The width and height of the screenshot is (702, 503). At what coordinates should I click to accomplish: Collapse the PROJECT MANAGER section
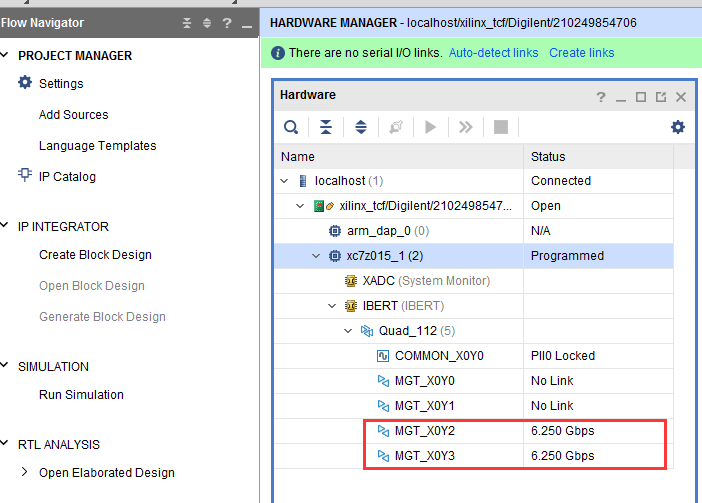[4, 55]
